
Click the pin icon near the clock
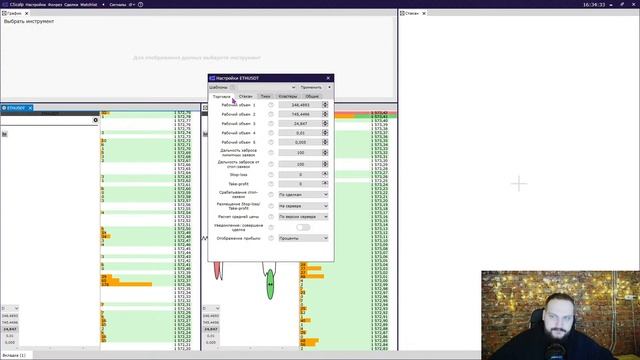click(x=622, y=4)
